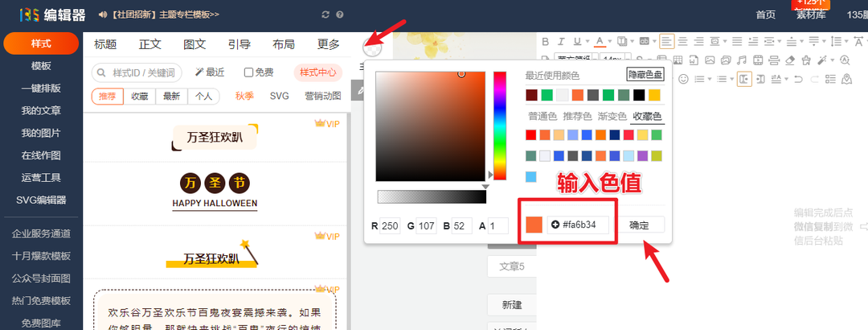
Task: Open the 普通色 color tab
Action: point(542,117)
